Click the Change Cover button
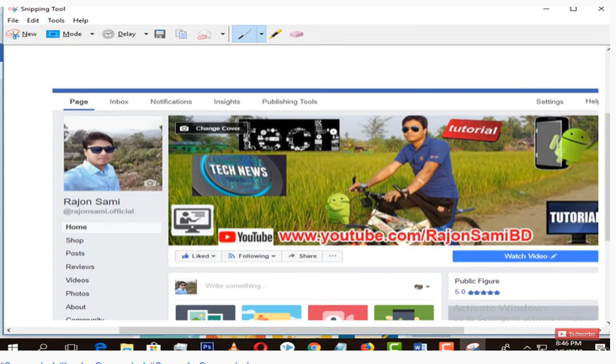This screenshot has width=616, height=364. [211, 129]
